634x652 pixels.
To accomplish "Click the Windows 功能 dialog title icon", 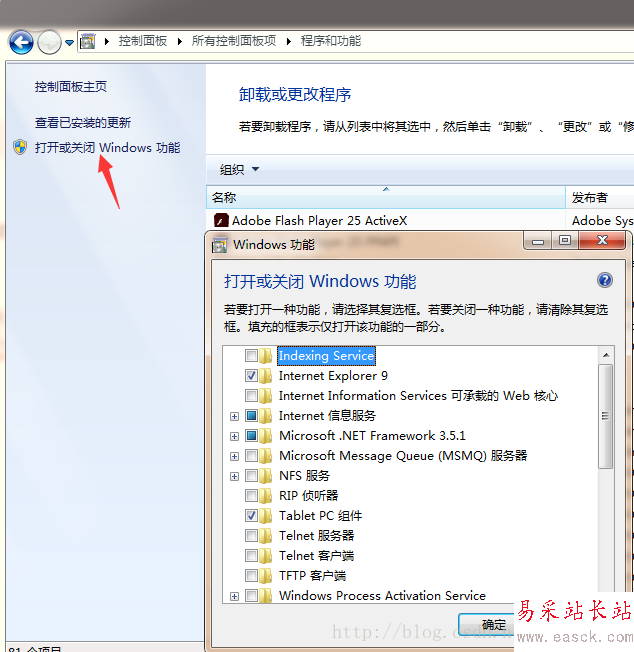I will pyautogui.click(x=219, y=245).
